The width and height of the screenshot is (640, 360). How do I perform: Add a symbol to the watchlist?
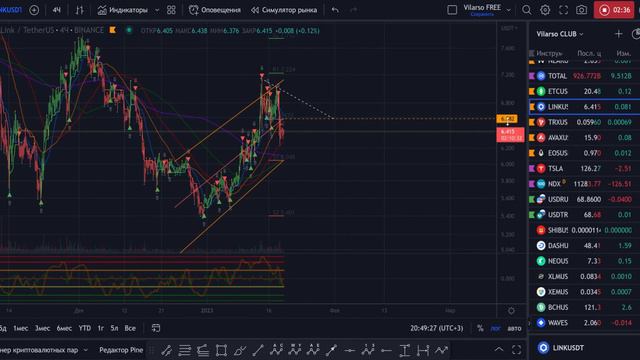coord(618,34)
